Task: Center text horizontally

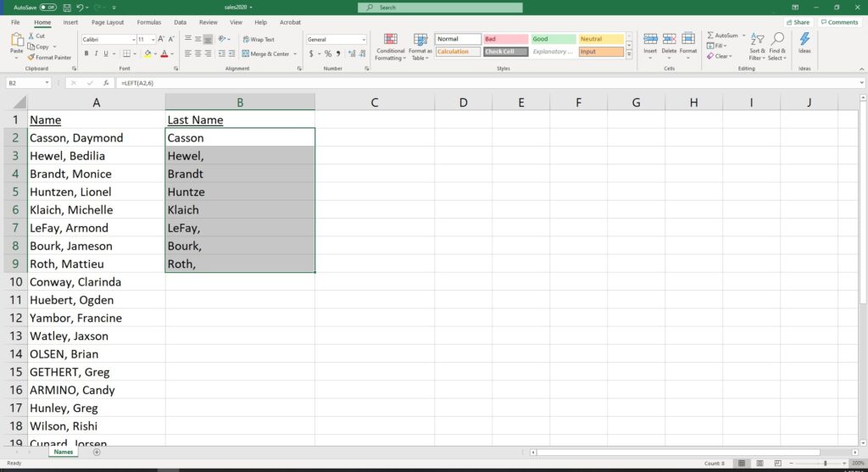Action: 198,53
